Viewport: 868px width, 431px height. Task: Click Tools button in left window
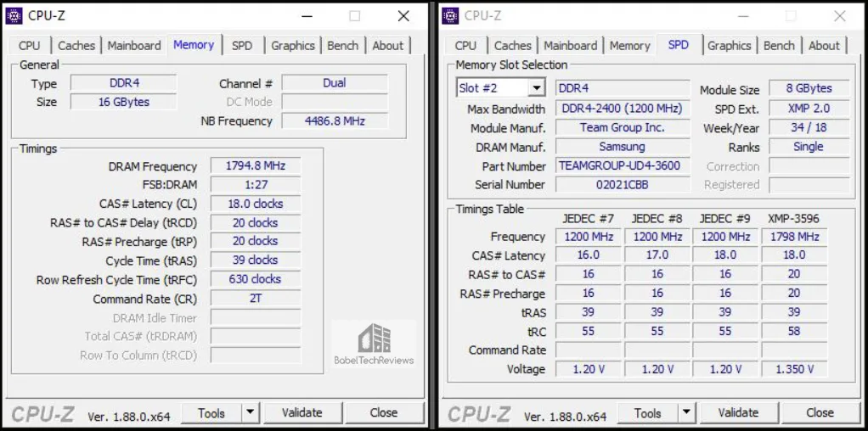212,413
